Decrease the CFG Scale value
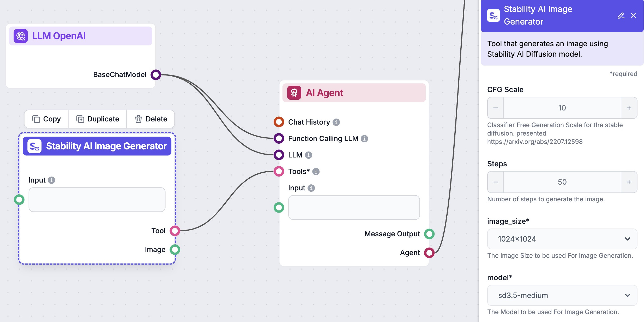Viewport: 644px width, 322px height. tap(496, 108)
